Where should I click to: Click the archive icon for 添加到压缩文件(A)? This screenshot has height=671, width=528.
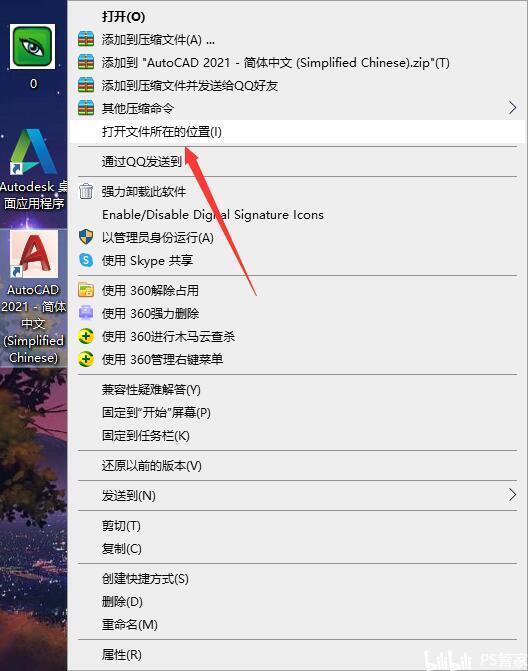86,39
